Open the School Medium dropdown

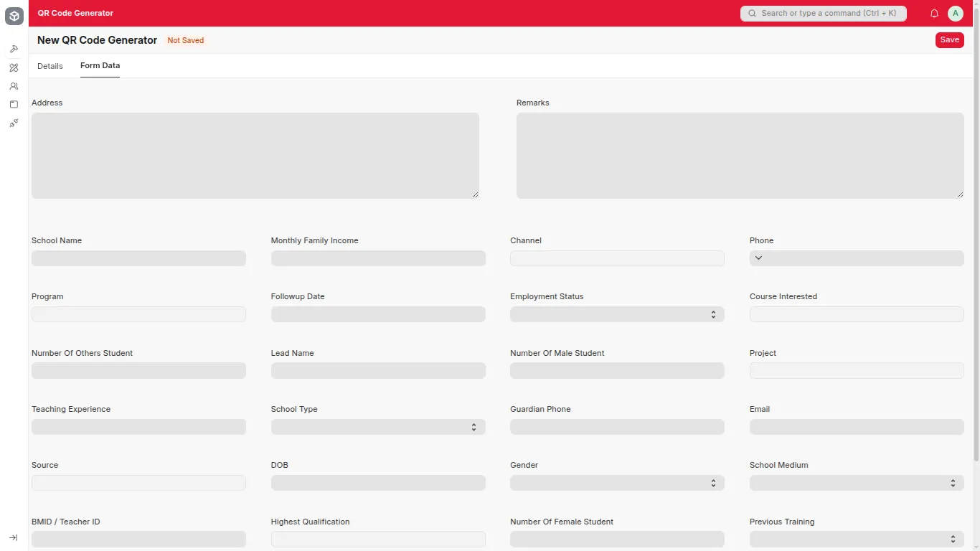click(x=857, y=483)
